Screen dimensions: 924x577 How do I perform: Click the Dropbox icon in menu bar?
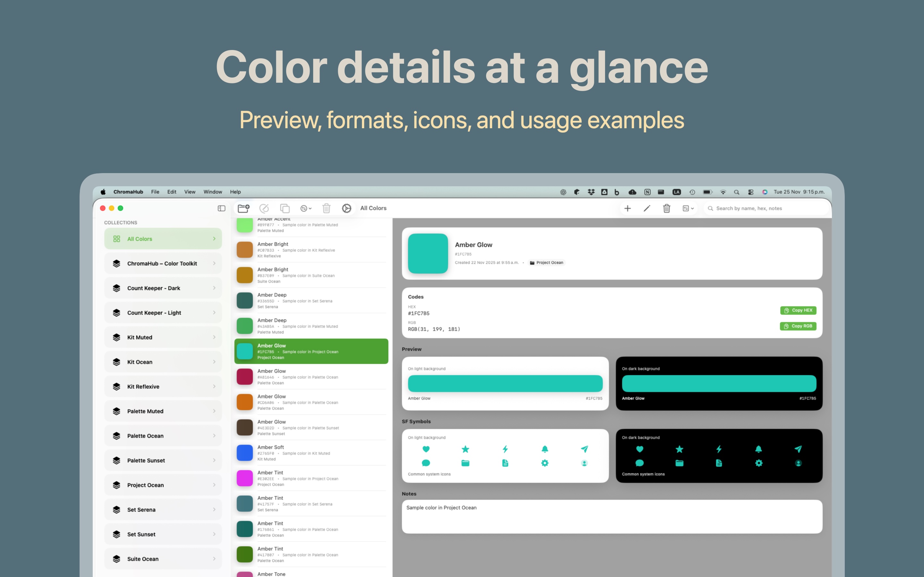(x=591, y=192)
